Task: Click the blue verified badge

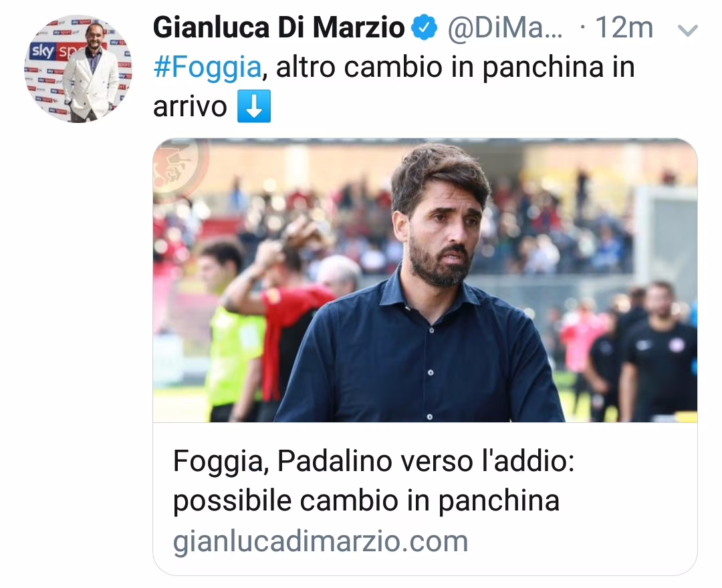Action: (424, 27)
